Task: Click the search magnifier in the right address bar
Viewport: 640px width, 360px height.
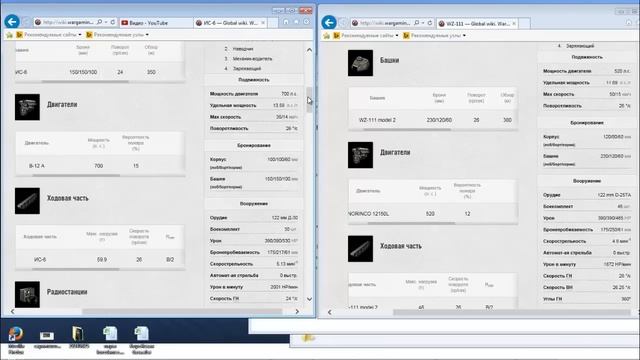Action: tap(416, 23)
